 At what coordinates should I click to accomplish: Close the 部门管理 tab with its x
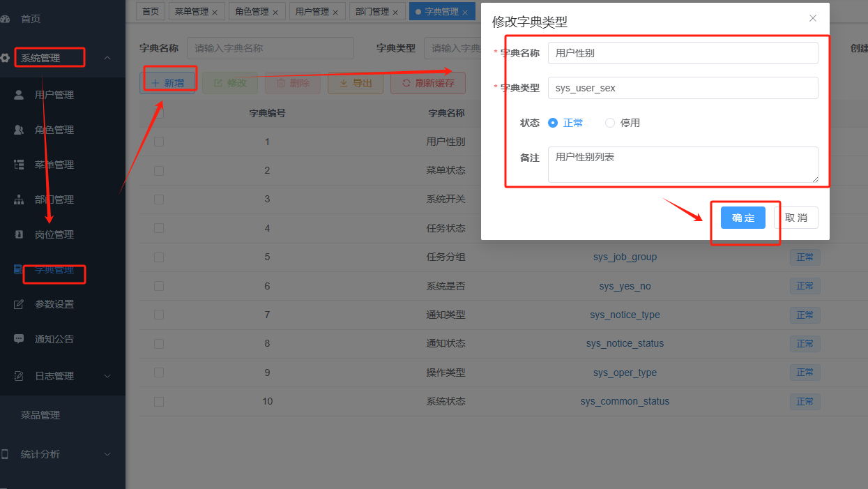pyautogui.click(x=395, y=12)
